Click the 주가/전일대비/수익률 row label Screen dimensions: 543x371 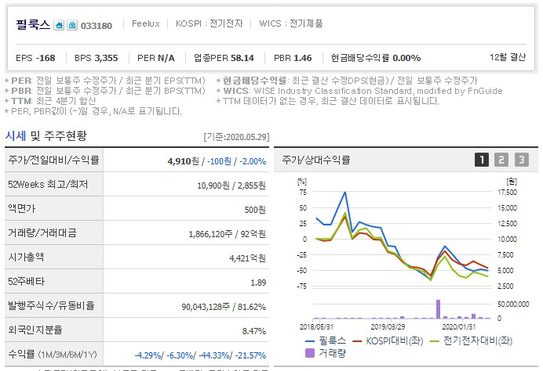tap(54, 160)
